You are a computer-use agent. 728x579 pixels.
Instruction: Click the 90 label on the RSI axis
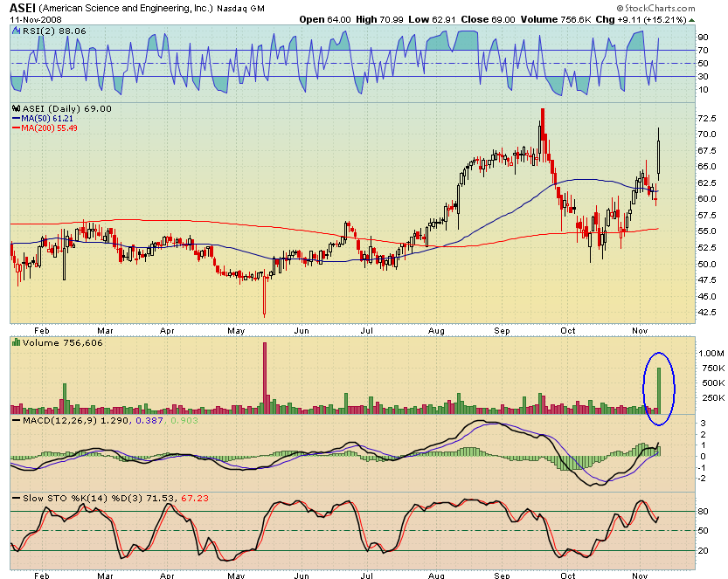pyautogui.click(x=703, y=37)
